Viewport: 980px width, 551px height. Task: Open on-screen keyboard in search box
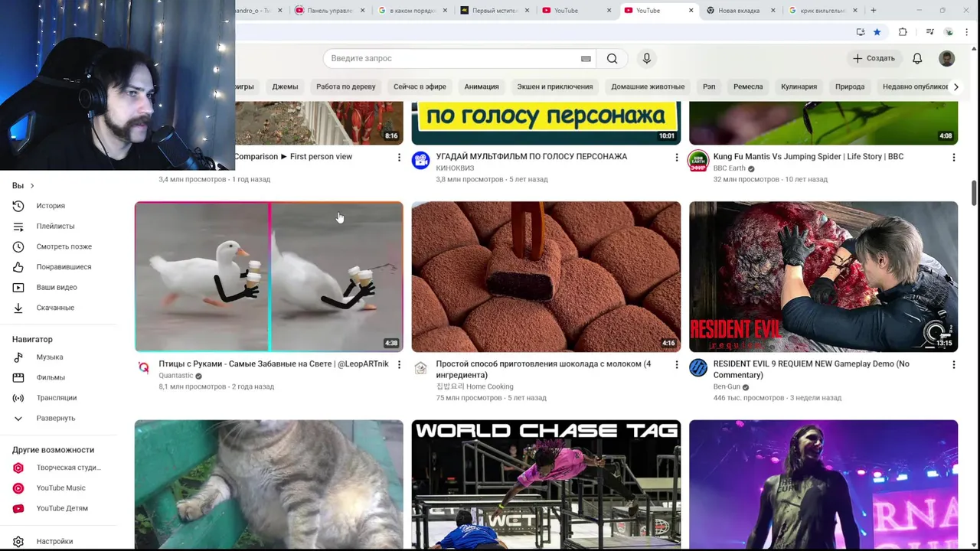pos(586,58)
